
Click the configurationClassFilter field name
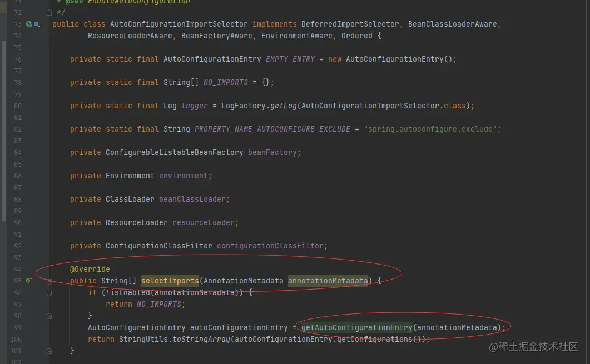tap(270, 246)
